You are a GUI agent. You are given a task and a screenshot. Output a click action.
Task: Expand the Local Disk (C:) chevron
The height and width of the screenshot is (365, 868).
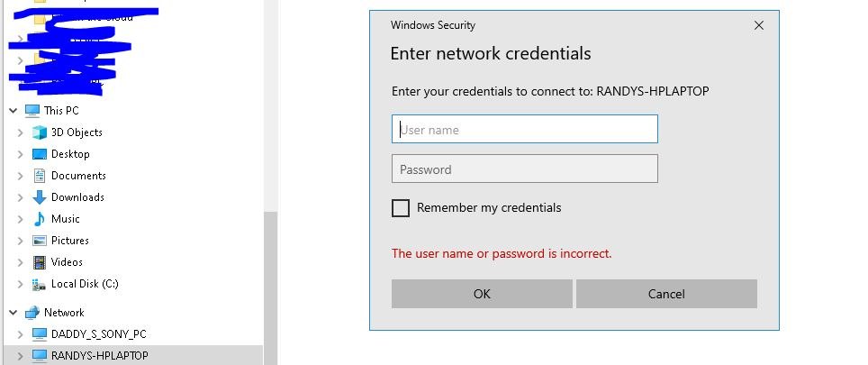pos(21,284)
